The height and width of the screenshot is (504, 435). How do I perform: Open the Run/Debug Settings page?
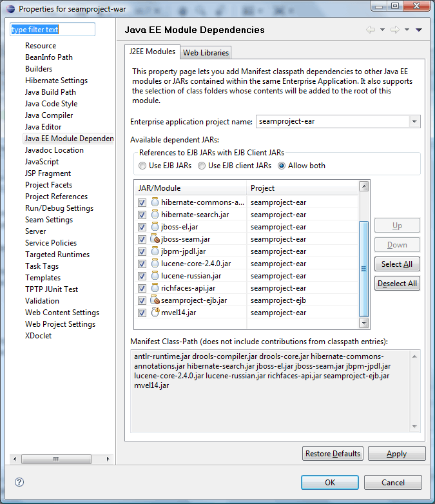[59, 208]
